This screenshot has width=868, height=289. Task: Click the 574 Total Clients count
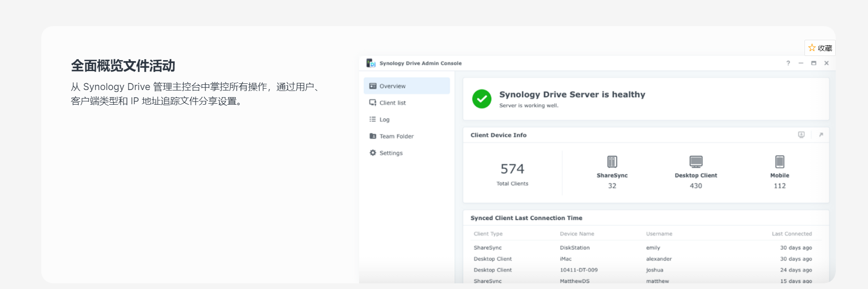click(512, 169)
